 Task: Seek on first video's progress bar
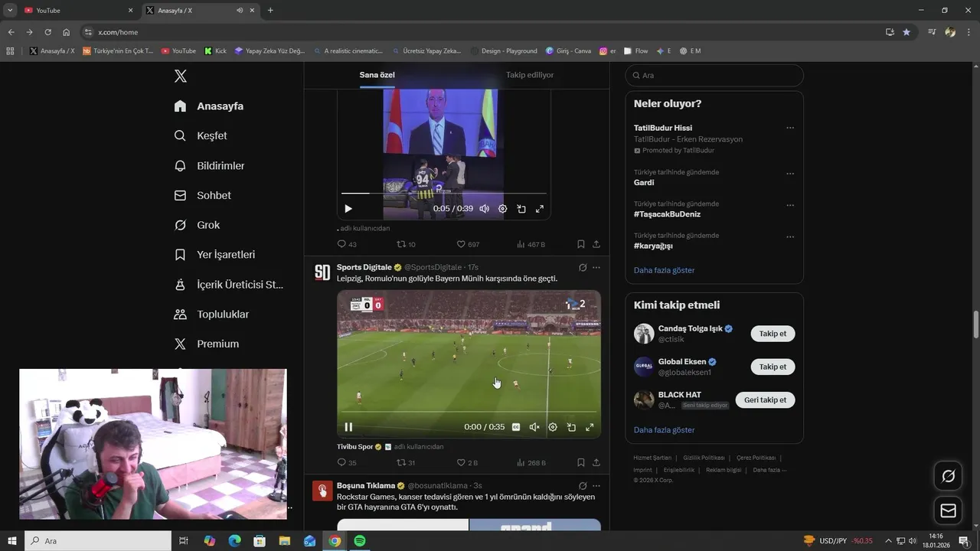click(444, 194)
